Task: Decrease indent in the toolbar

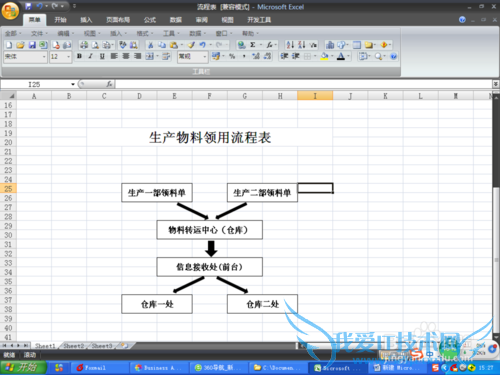Action: pos(284,56)
